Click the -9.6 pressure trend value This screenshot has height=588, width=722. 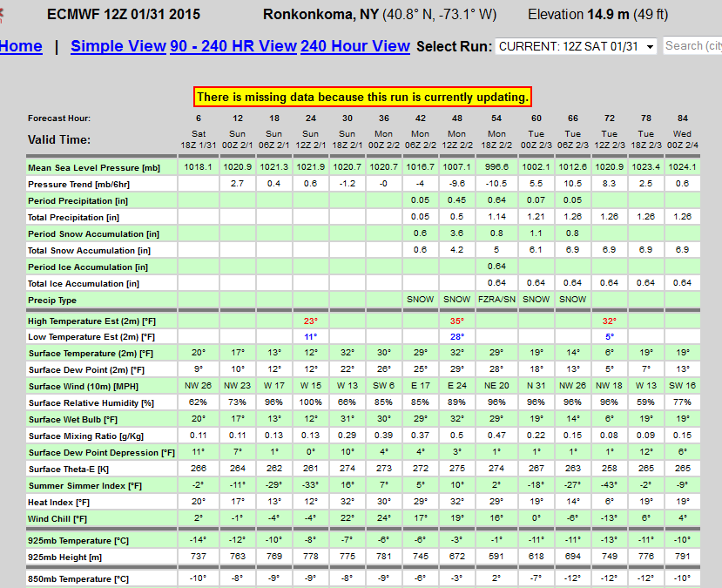pyautogui.click(x=456, y=184)
